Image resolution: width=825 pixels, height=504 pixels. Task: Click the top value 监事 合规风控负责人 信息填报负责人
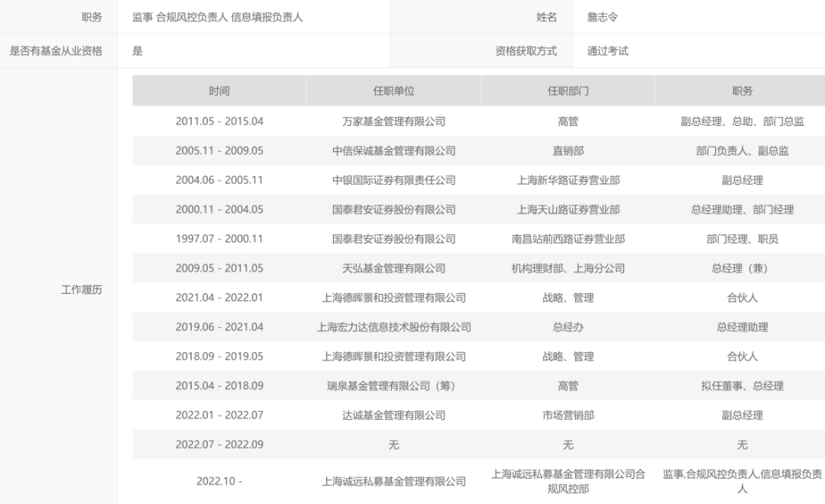pos(217,18)
